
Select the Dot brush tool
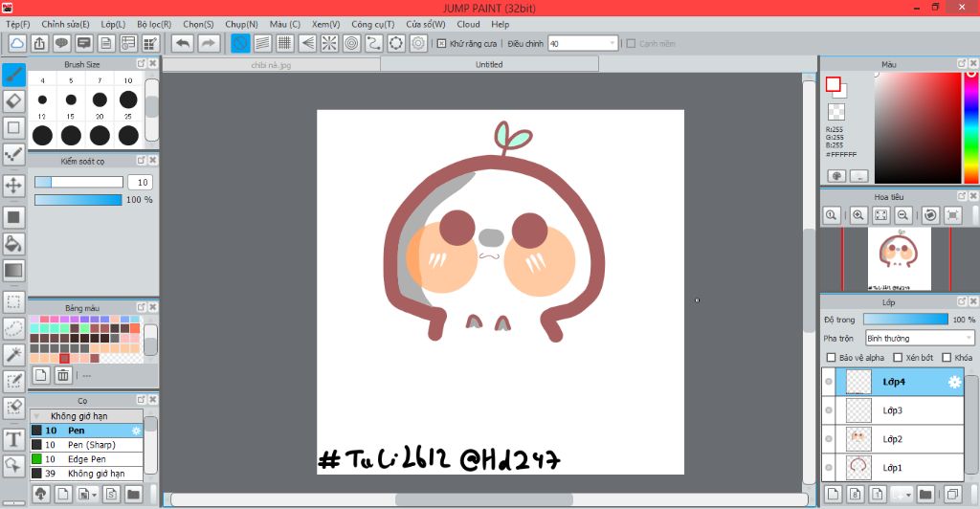coord(13,154)
